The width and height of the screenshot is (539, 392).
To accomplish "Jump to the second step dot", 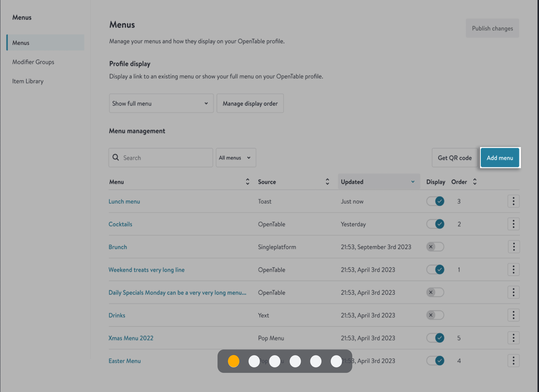I will [x=254, y=361].
